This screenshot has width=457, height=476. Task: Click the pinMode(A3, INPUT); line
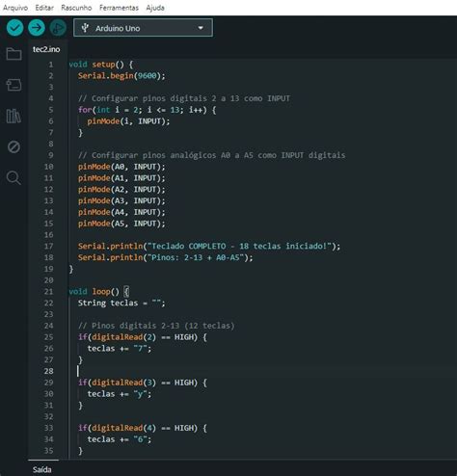click(121, 200)
